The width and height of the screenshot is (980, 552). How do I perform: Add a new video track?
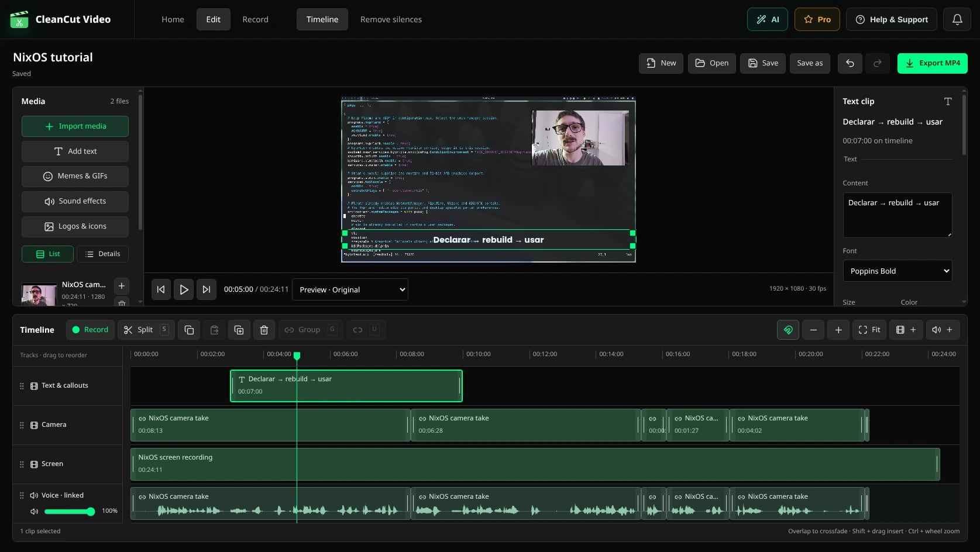(x=906, y=330)
